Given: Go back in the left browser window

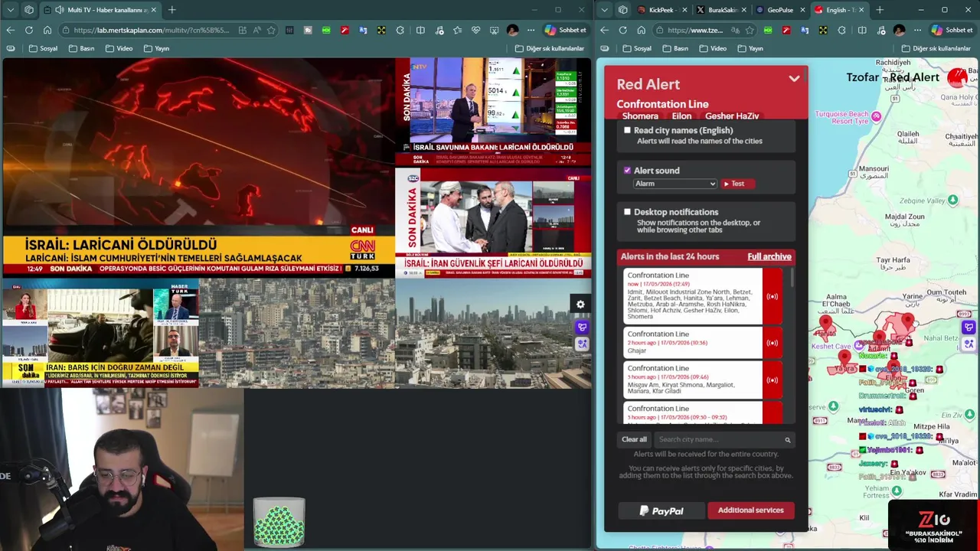Looking at the screenshot, I should 11,30.
